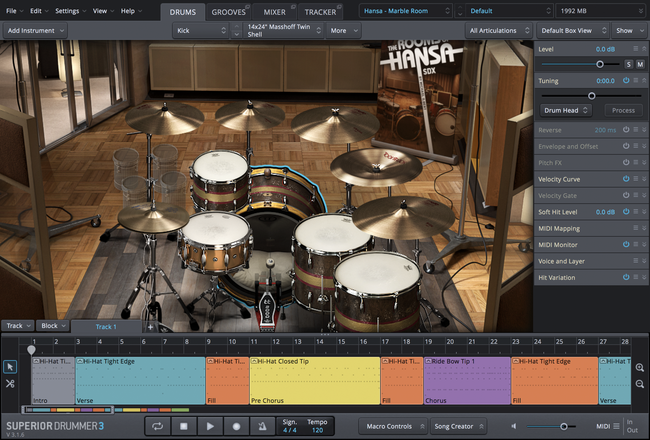The height and width of the screenshot is (440, 650).
Task: Open the Reverse section menu icon
Action: pos(635,129)
